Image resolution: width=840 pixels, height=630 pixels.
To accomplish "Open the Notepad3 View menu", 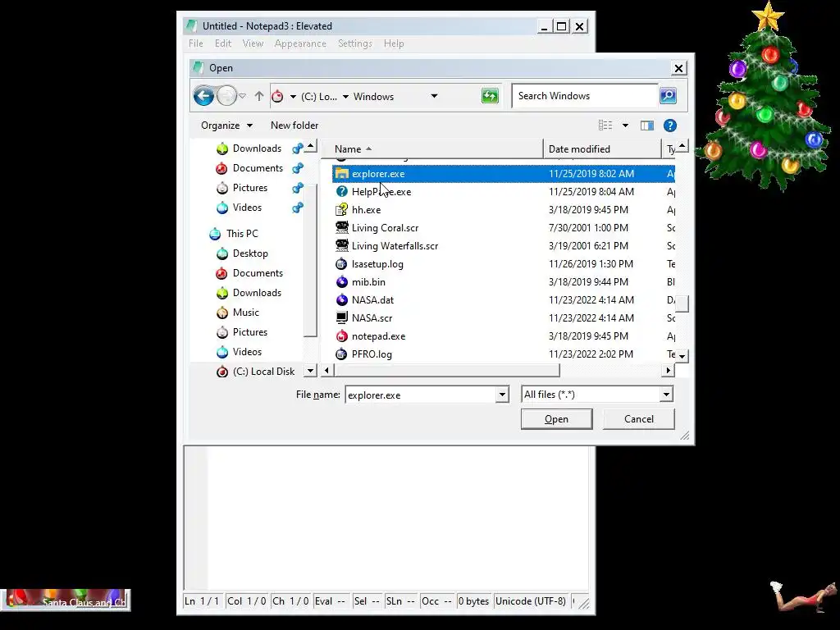I will [253, 43].
